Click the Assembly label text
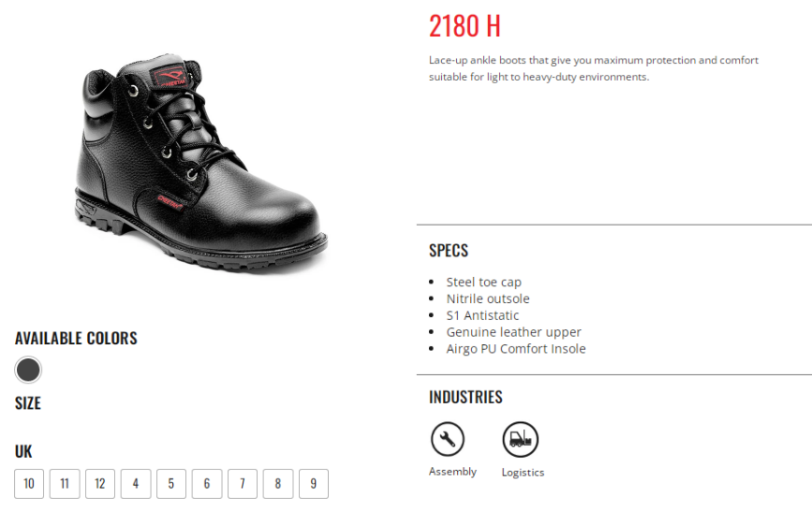Screen dimensions: 812x525 452,472
